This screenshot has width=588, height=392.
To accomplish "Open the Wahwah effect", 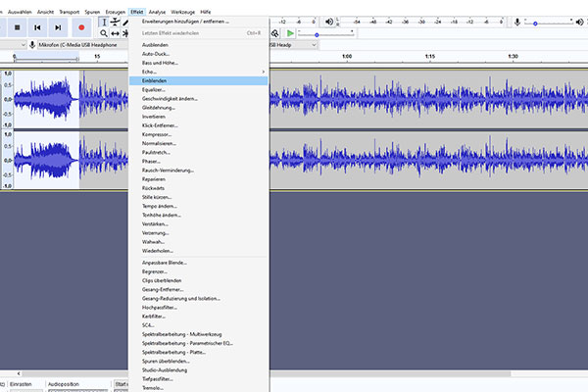I will tap(198, 242).
